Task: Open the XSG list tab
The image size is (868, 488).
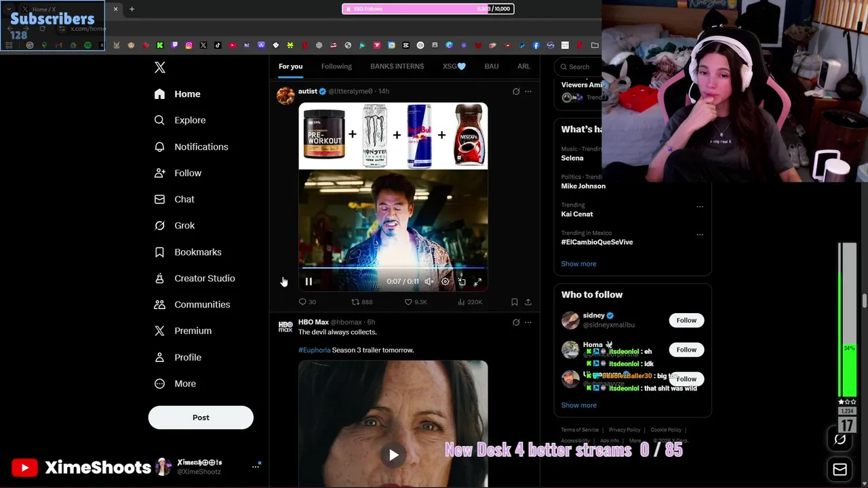Action: pyautogui.click(x=454, y=66)
